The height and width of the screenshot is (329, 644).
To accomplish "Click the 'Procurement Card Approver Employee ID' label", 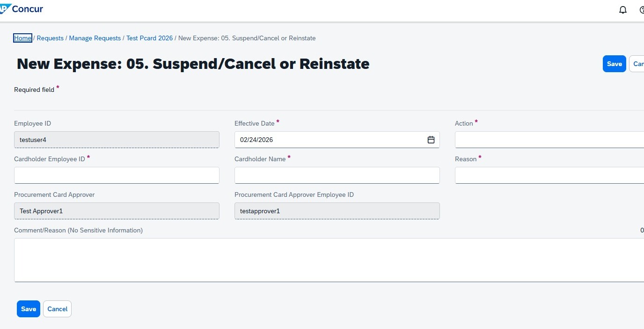I will pyautogui.click(x=294, y=194).
